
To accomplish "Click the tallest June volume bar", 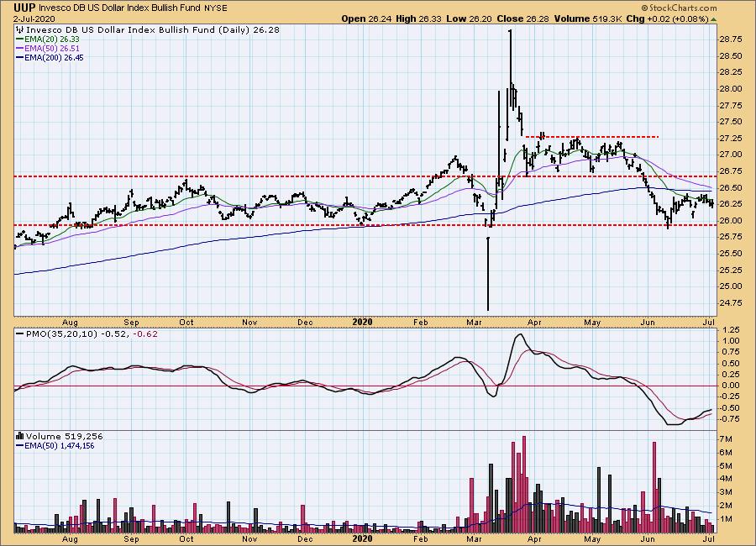I will (x=654, y=486).
